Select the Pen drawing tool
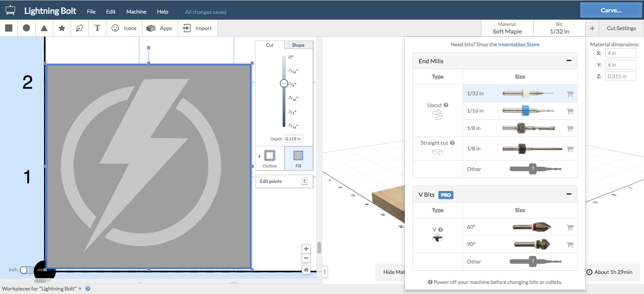The width and height of the screenshot is (644, 294). pos(79,28)
